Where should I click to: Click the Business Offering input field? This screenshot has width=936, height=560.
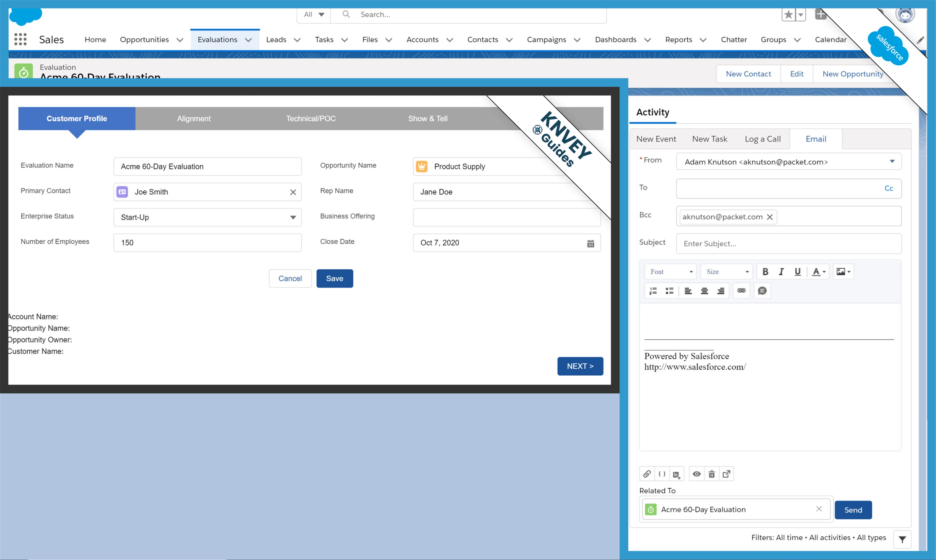507,217
